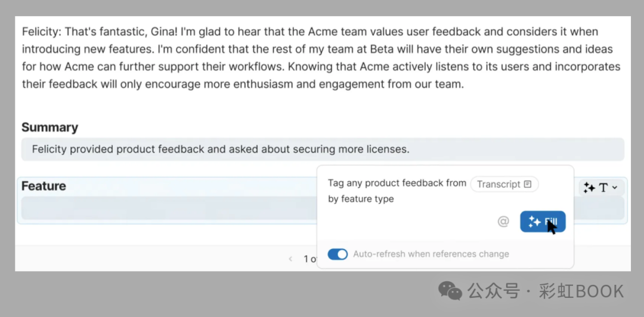This screenshot has width=644, height=317.
Task: Click into the empty Feature field
Action: (169, 208)
